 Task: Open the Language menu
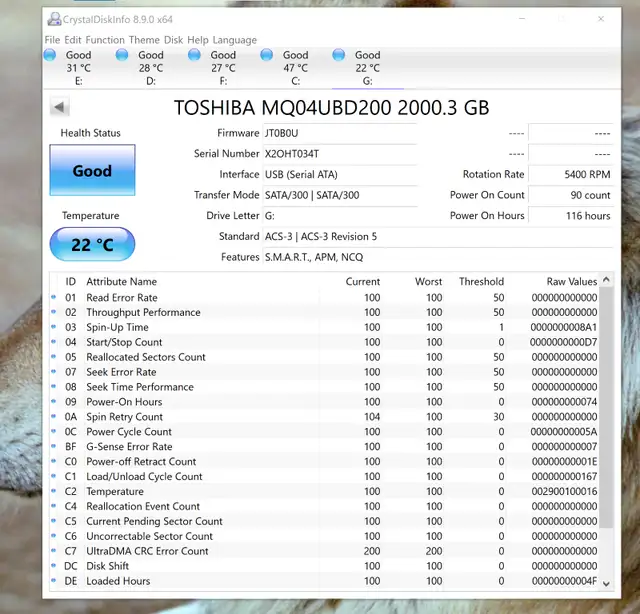pos(235,40)
